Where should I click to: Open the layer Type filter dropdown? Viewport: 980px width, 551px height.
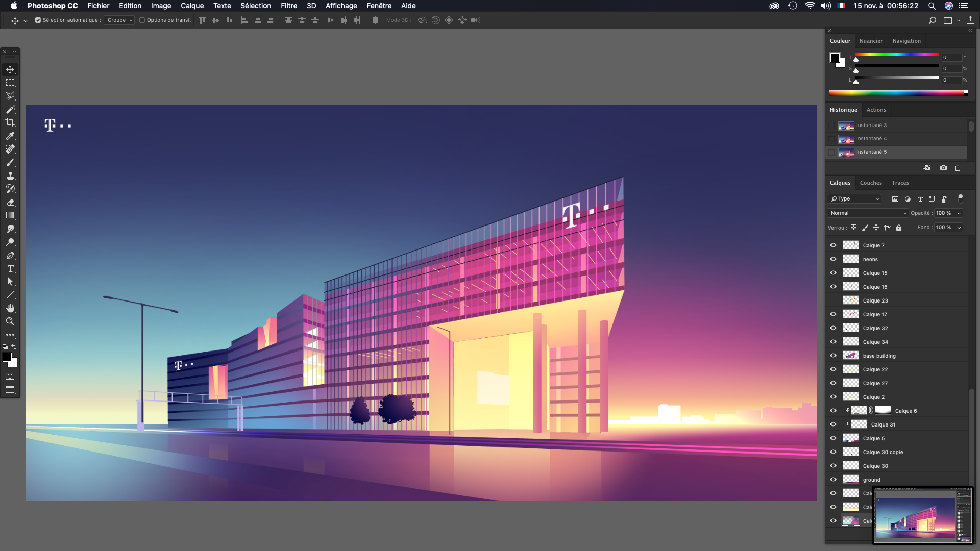click(x=854, y=199)
